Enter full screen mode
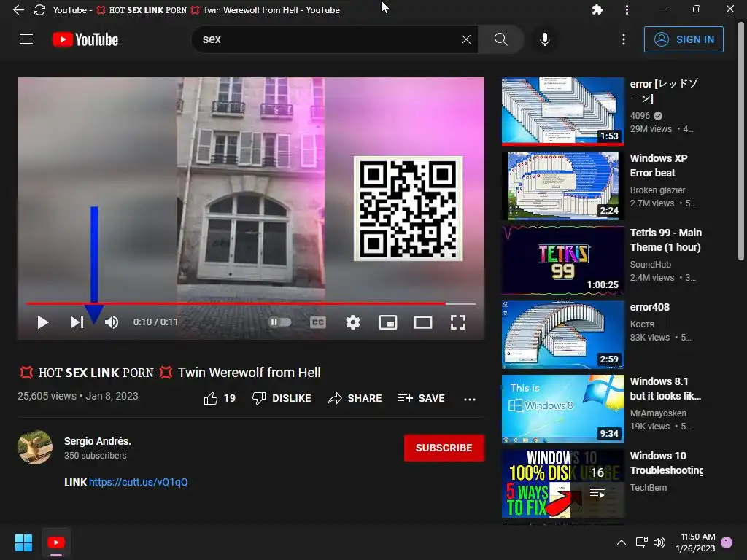This screenshot has height=560, width=747. [458, 322]
